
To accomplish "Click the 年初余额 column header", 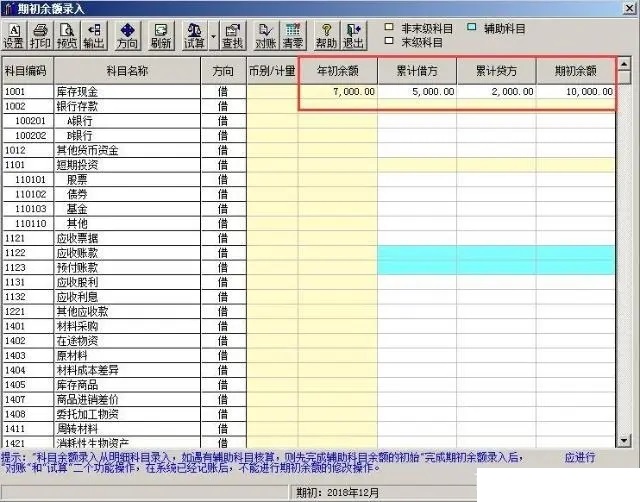I will click(x=338, y=71).
